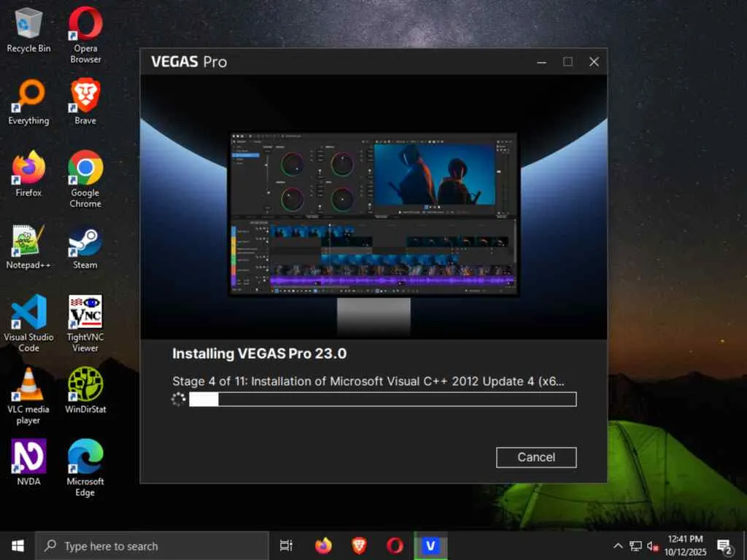747x560 pixels.
Task: Close the VEGAS Pro installer window
Action: [594, 62]
